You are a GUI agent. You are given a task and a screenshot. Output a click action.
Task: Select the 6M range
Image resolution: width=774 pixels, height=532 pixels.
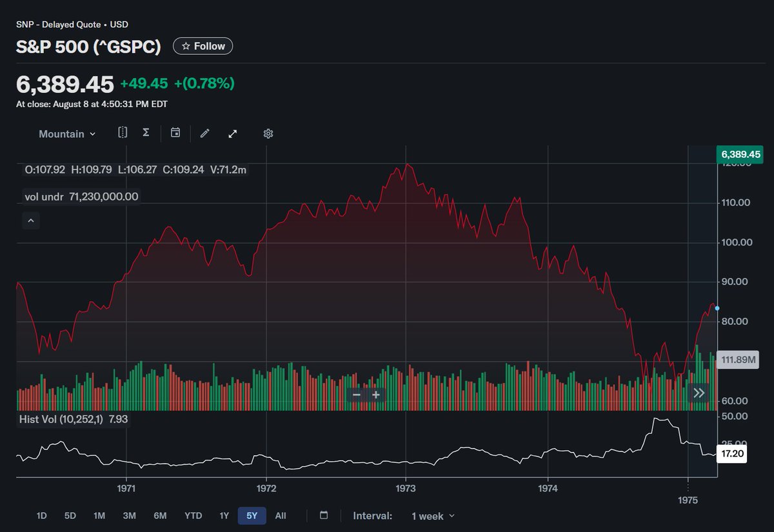pos(160,516)
